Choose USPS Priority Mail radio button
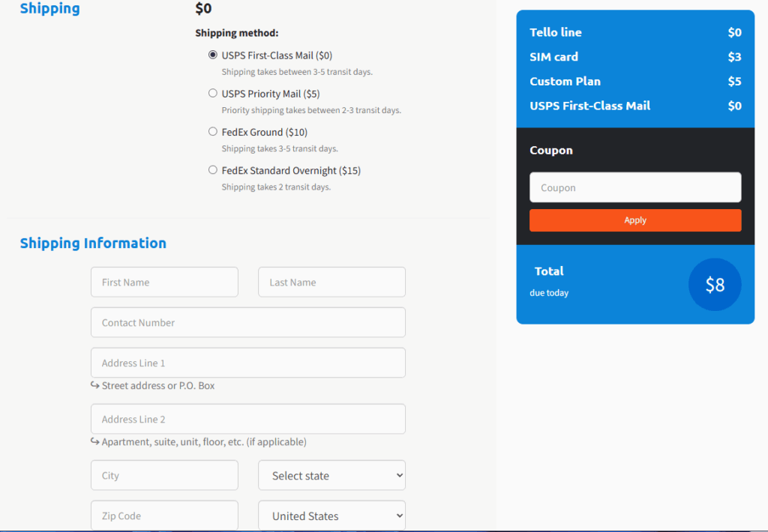This screenshot has height=532, width=768. pos(213,94)
